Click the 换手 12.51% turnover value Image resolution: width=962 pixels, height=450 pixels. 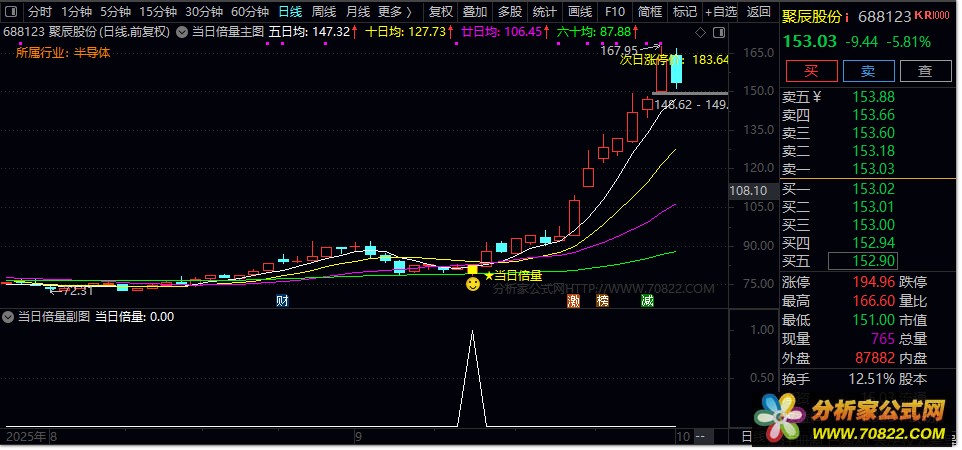click(871, 379)
